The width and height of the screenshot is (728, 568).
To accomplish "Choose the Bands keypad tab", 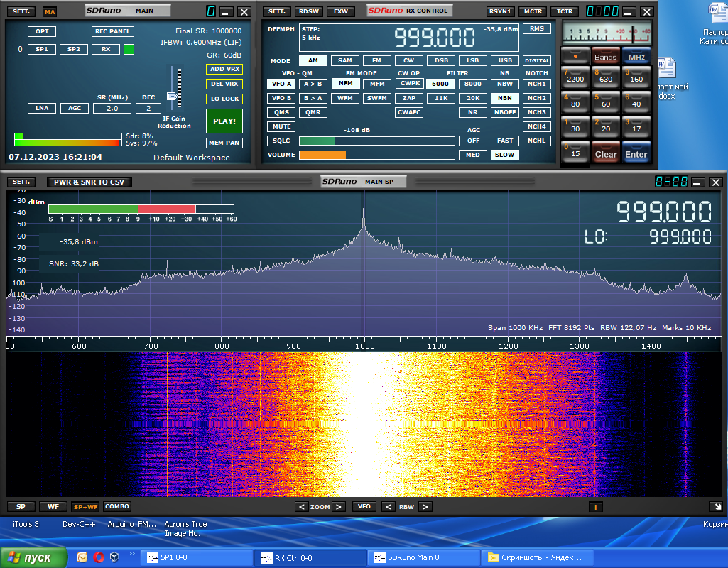I will [x=605, y=56].
